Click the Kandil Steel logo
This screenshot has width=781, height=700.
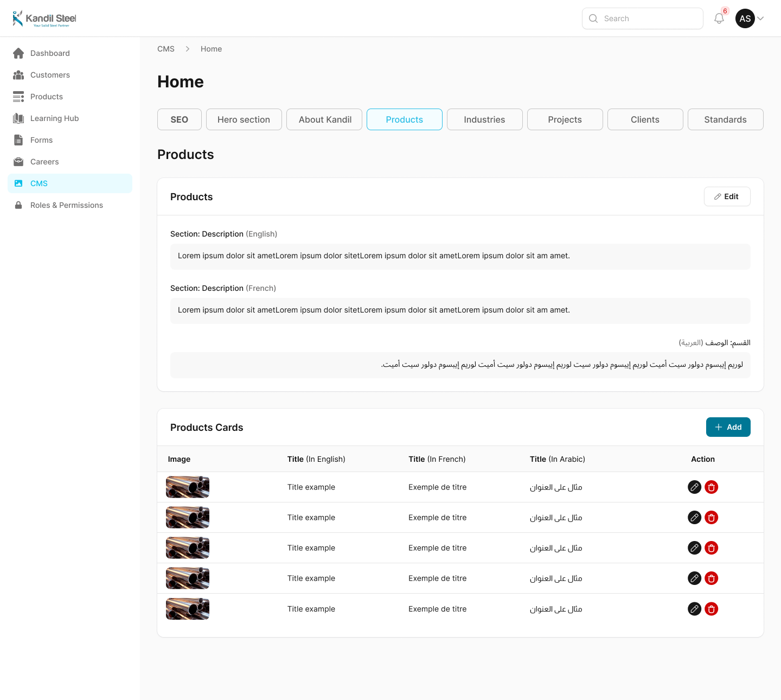44,18
